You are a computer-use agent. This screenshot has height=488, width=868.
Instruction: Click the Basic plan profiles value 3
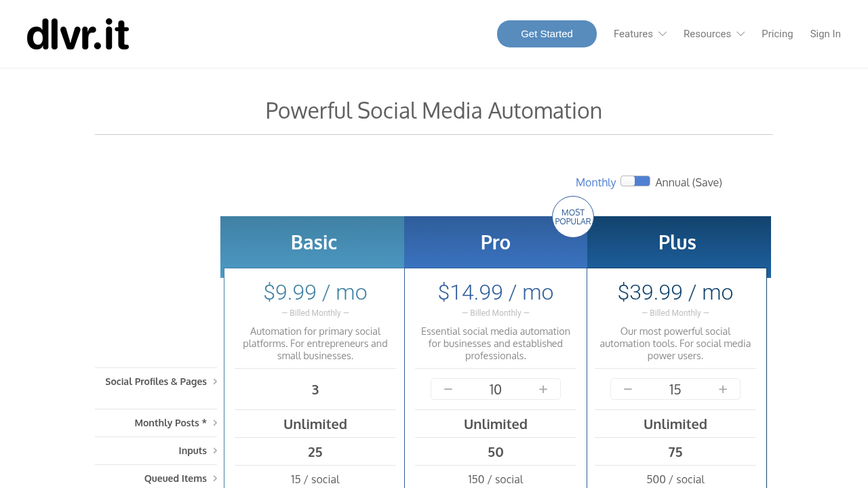[x=315, y=390]
